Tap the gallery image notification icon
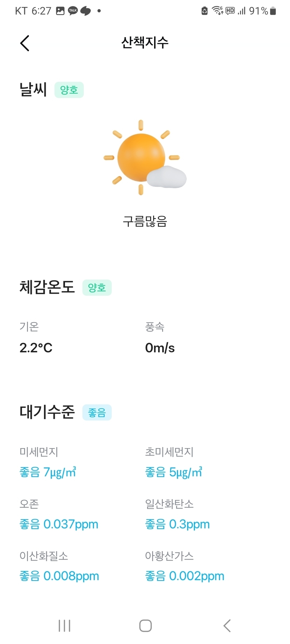 click(60, 11)
